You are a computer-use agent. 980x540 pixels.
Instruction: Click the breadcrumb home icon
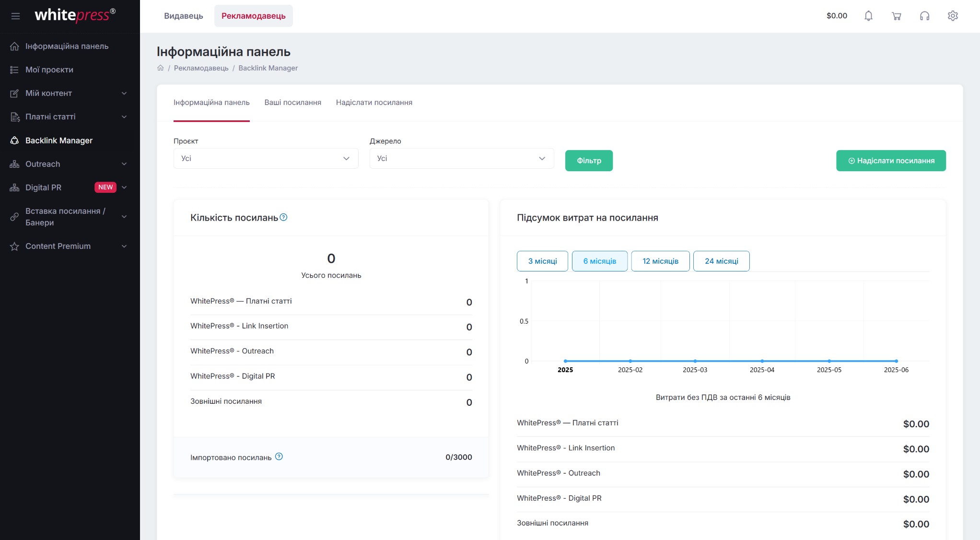tap(160, 68)
